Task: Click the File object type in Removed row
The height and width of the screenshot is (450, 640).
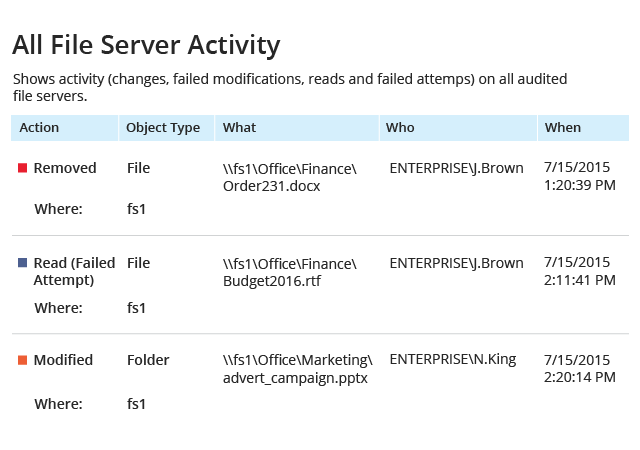Action: (138, 168)
